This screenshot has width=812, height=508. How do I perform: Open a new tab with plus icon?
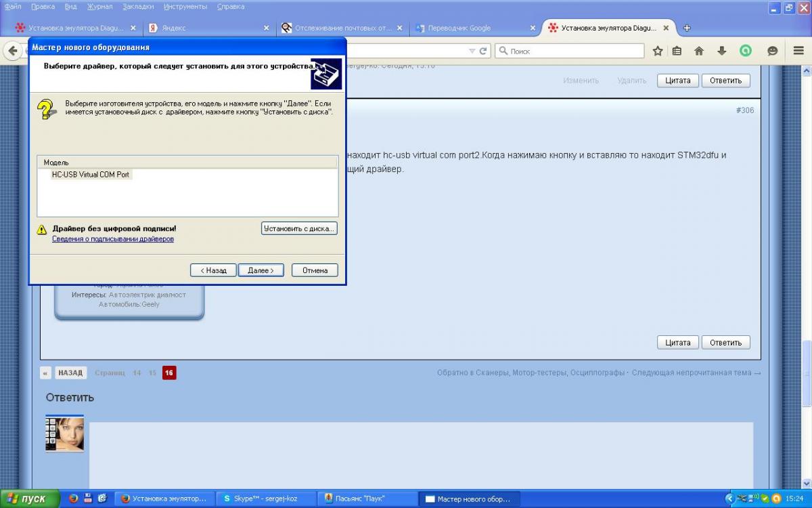pos(687,28)
